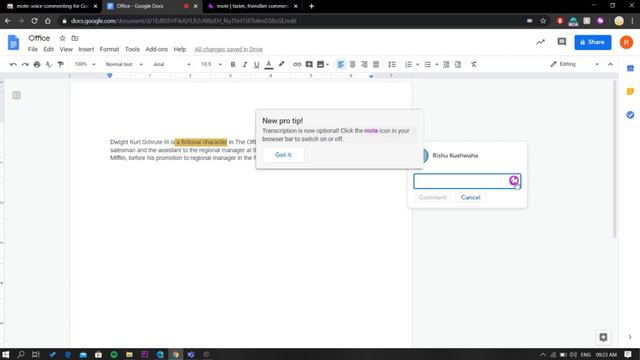Open the Add-ons menu
Viewport: 640px width, 360px height.
156,49
